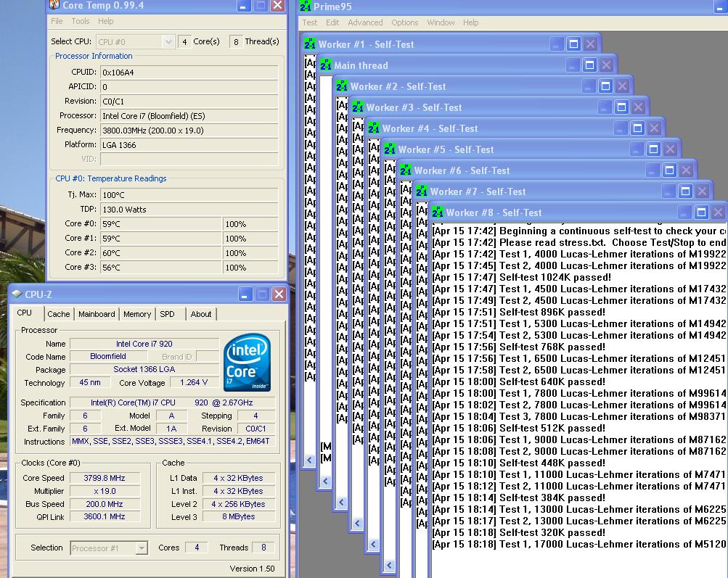The width and height of the screenshot is (728, 578).
Task: Click the Worker #5 window left scroll arrow
Action: 390,565
